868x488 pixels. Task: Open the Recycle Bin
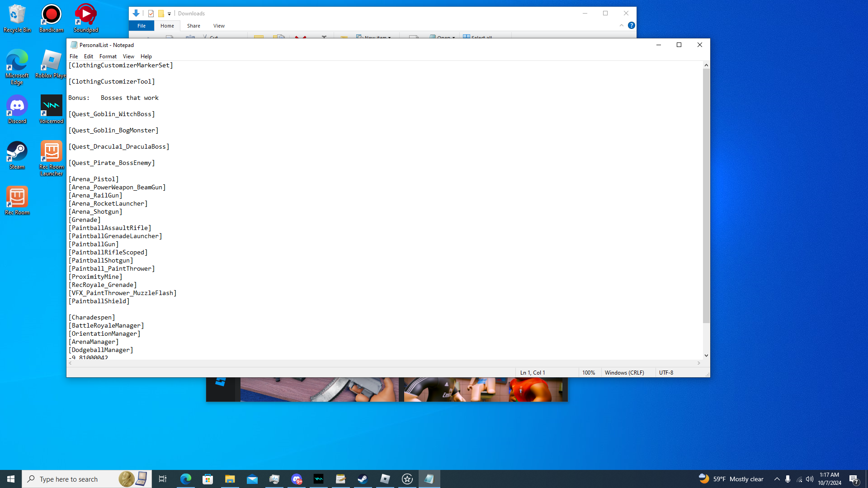coord(17,18)
